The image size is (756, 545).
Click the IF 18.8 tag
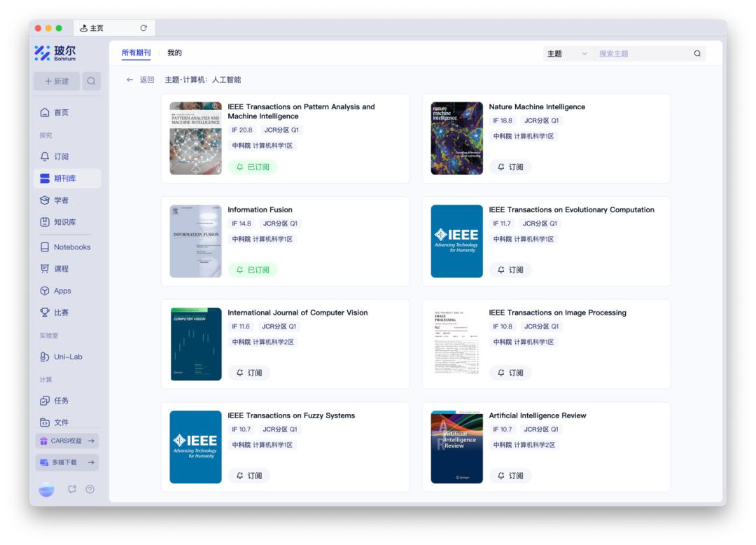coord(503,120)
